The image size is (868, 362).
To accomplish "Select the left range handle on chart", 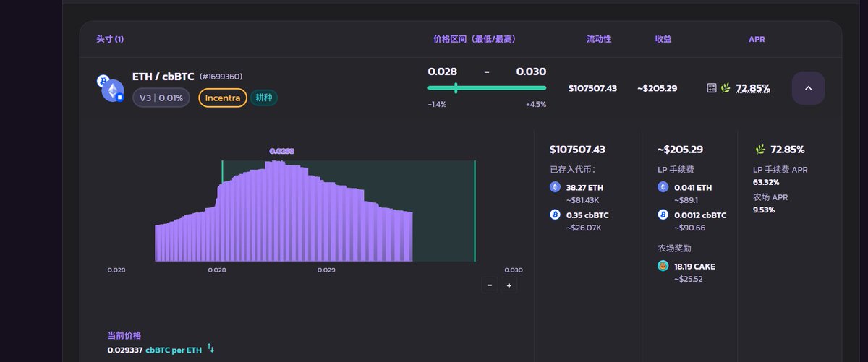I will (222, 211).
